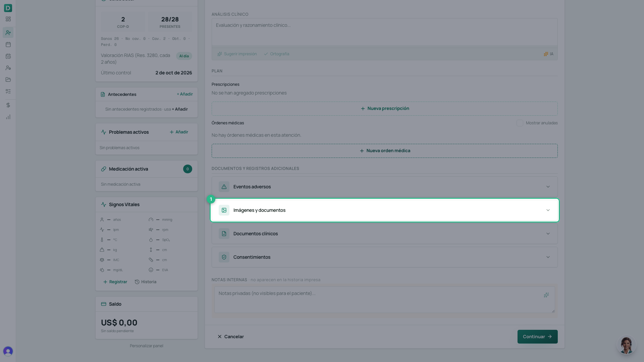The width and height of the screenshot is (644, 362).
Task: Click Sugerir impresión
Action: pos(237,54)
